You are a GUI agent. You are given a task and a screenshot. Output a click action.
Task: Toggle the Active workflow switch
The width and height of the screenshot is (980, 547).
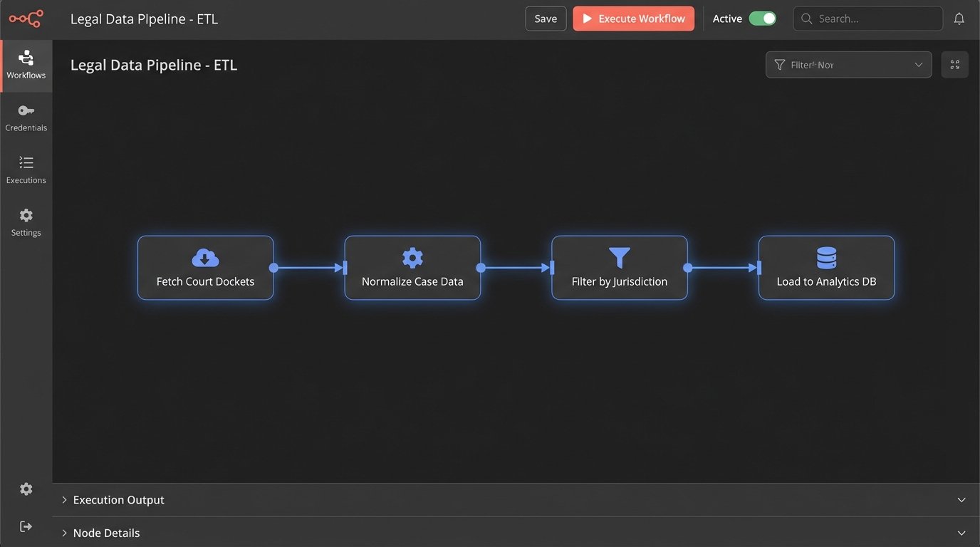pos(762,19)
